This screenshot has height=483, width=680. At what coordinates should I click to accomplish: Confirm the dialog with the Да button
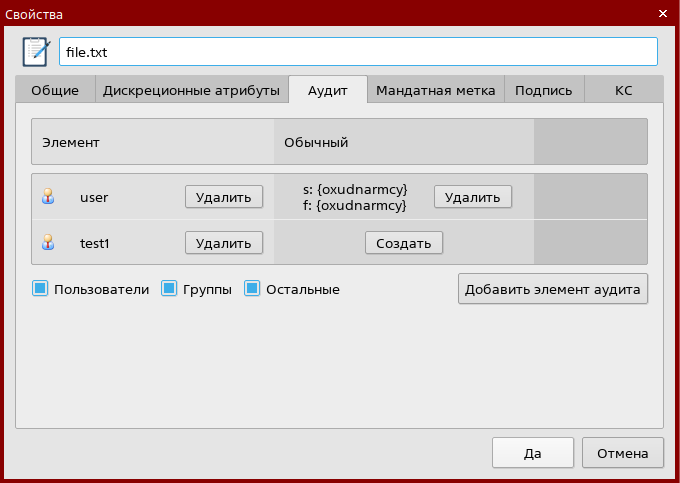[532, 453]
